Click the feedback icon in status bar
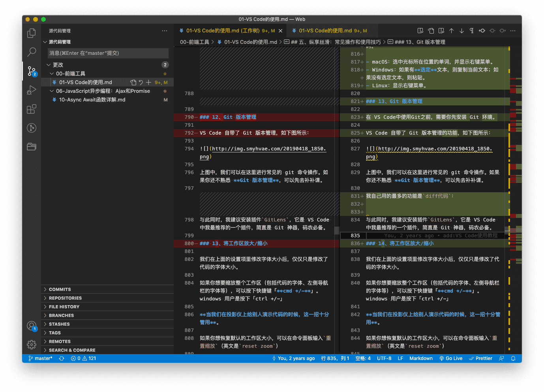Image resolution: width=544 pixels, height=392 pixels. [501, 358]
